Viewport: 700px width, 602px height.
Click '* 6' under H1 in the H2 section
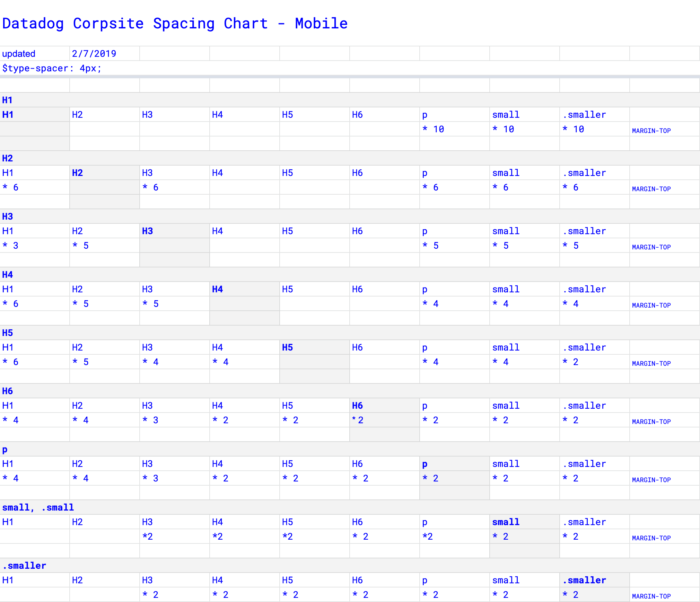pyautogui.click(x=10, y=187)
